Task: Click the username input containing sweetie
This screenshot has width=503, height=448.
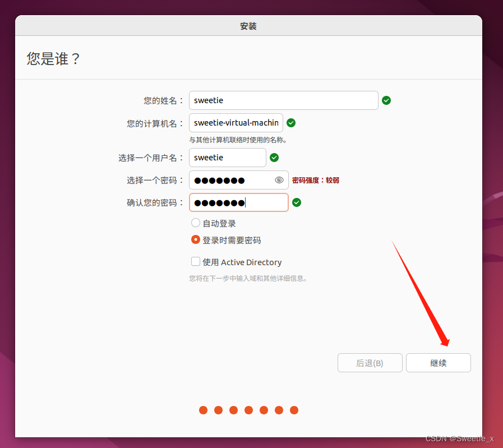Action: pos(227,158)
